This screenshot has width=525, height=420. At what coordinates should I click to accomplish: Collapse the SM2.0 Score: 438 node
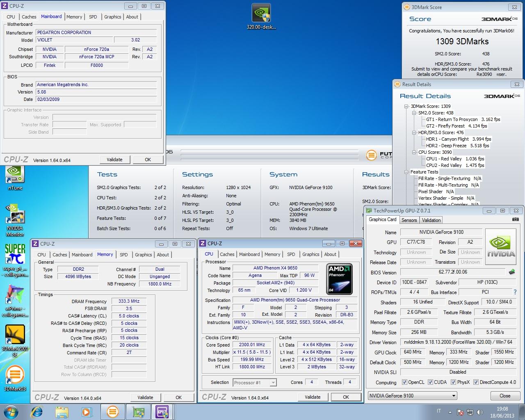(x=414, y=113)
